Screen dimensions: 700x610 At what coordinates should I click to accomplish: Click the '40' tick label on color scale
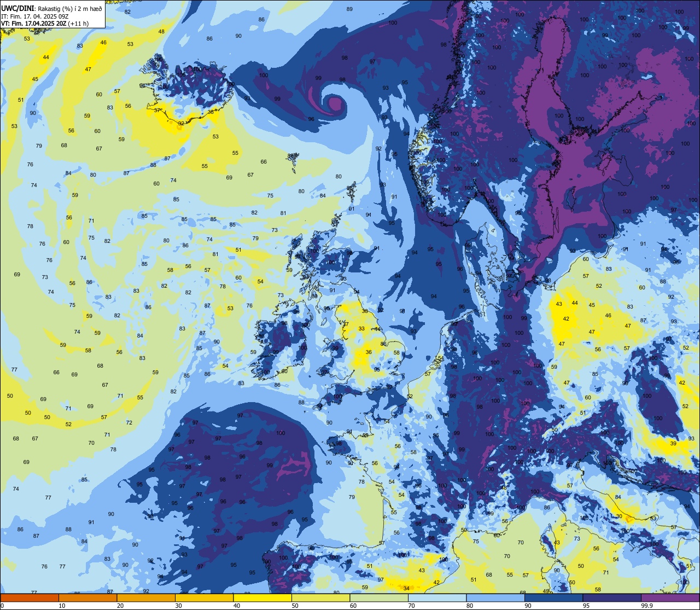click(x=237, y=606)
